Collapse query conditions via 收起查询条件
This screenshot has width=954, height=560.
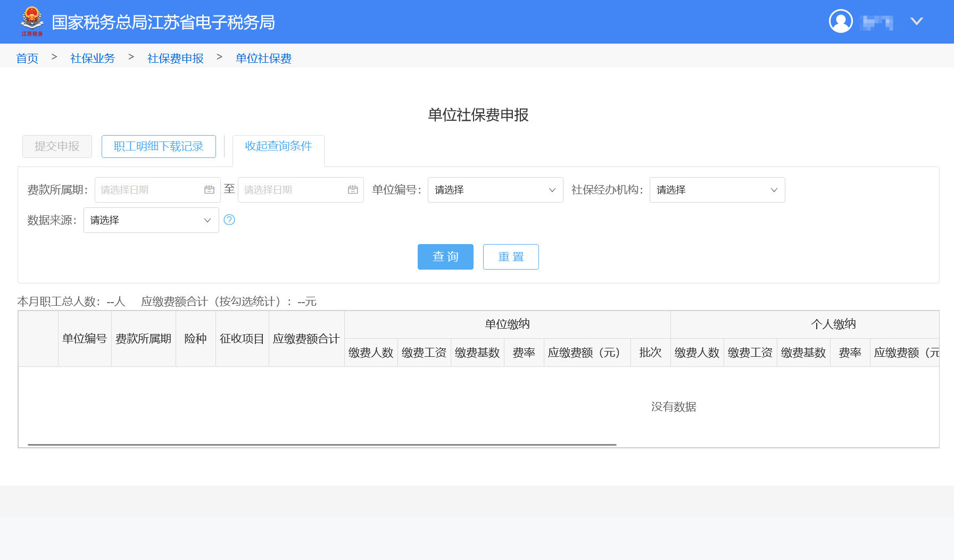point(278,147)
